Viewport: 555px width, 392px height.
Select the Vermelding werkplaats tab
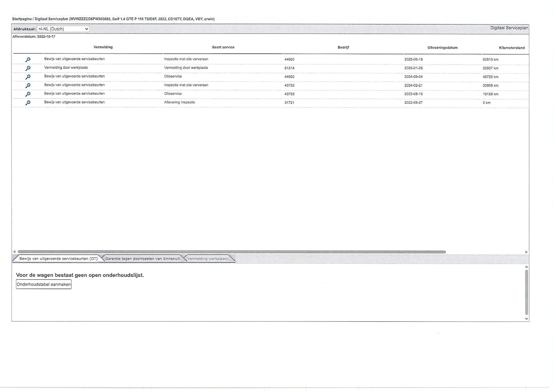click(208, 259)
